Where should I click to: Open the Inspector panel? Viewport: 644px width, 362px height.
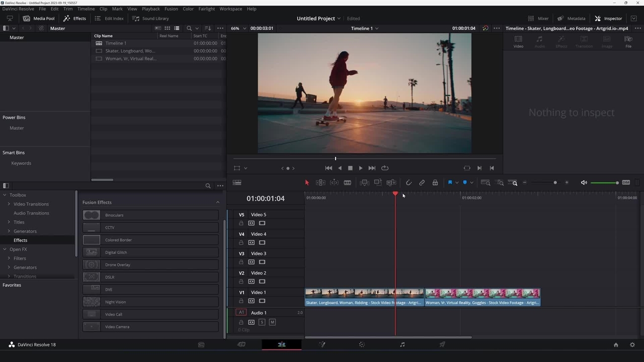click(x=608, y=19)
